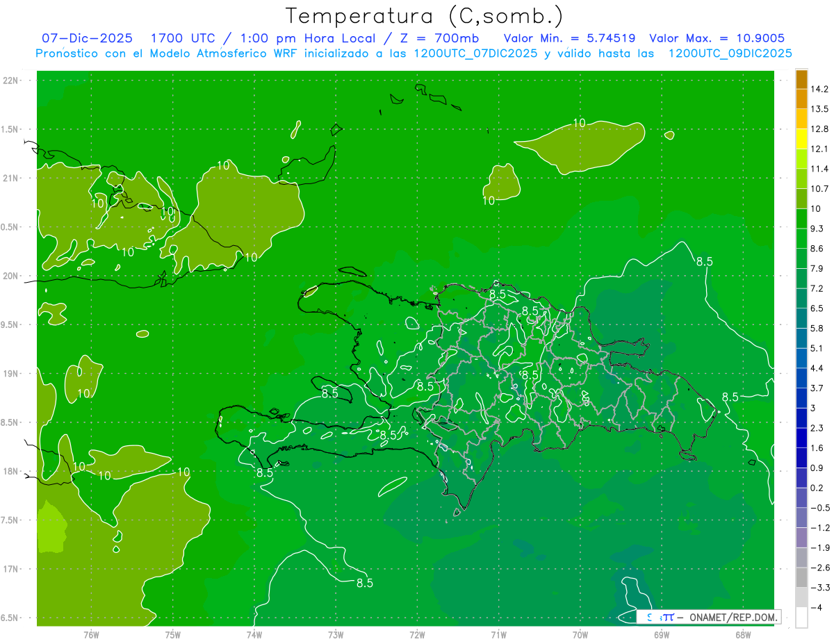Screen dimensions: 834x644
Task: Click the '76W' longitude axis label
Action: 91,634
